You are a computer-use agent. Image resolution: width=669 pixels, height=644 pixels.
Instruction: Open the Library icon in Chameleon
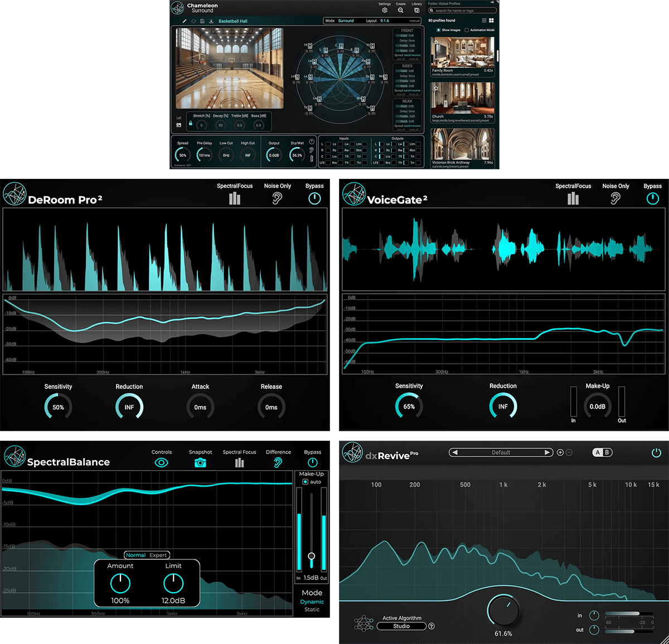tap(416, 10)
